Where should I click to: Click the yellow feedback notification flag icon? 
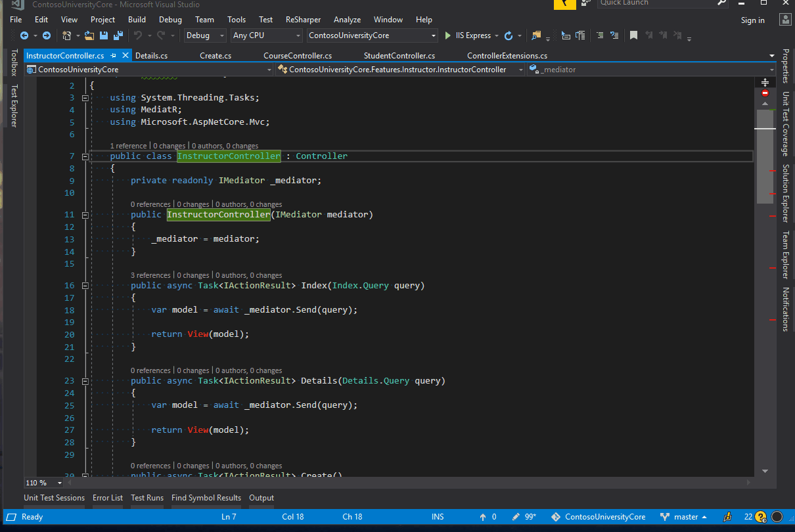pos(564,4)
